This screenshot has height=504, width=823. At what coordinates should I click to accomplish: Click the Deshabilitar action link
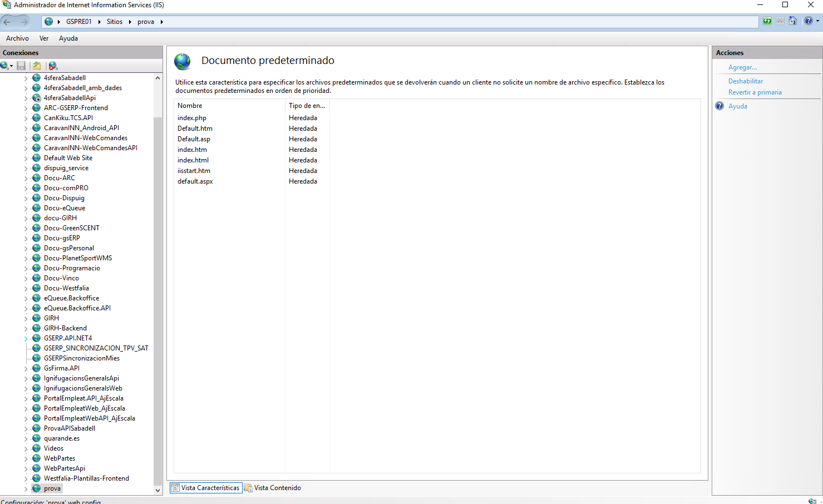746,81
